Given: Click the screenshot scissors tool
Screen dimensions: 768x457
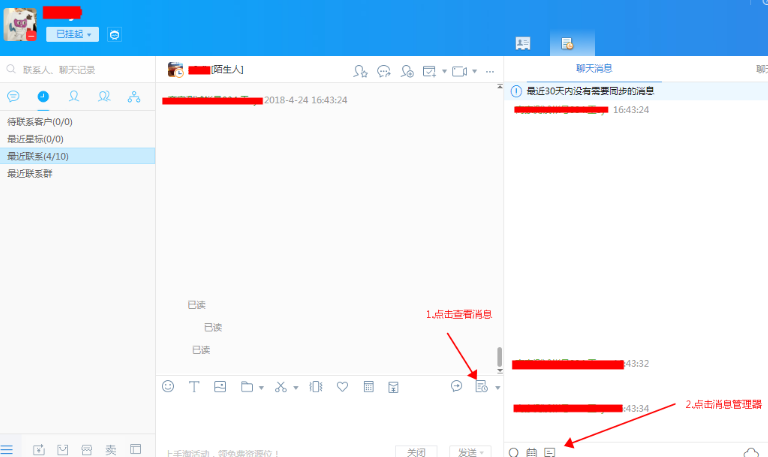Looking at the screenshot, I should (x=281, y=387).
